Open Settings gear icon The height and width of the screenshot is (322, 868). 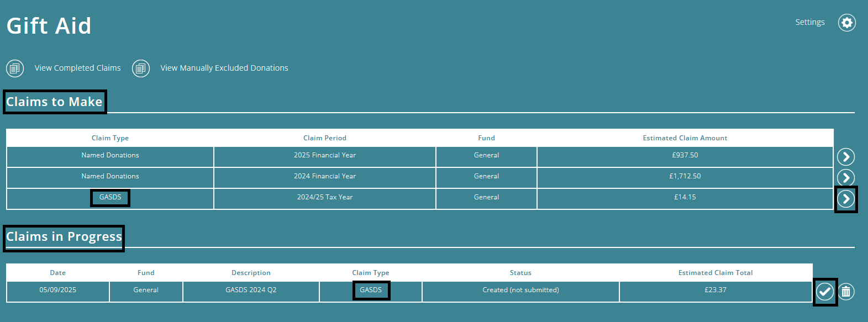point(846,23)
